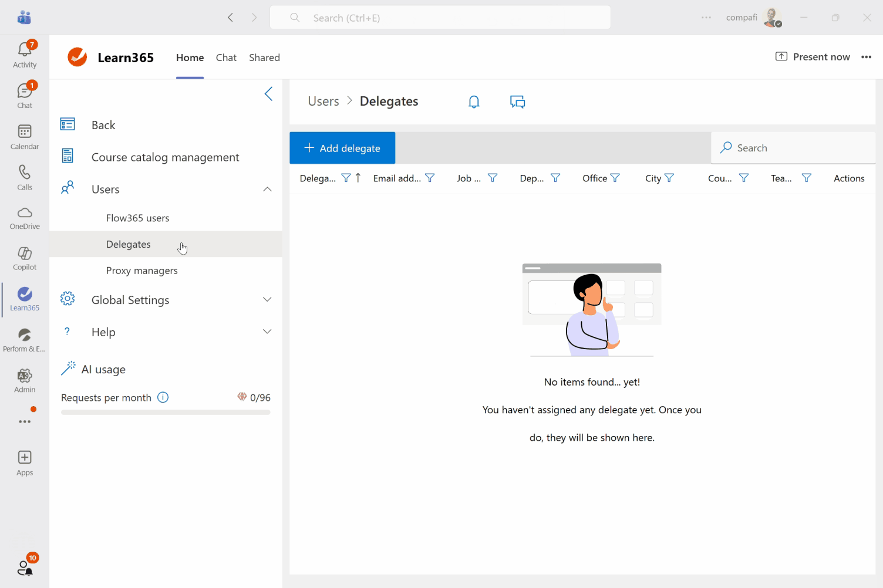Click the Present now button

point(813,57)
